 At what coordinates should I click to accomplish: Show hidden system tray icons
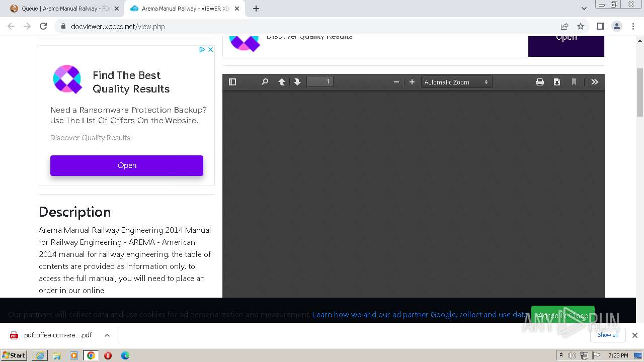coord(561,355)
